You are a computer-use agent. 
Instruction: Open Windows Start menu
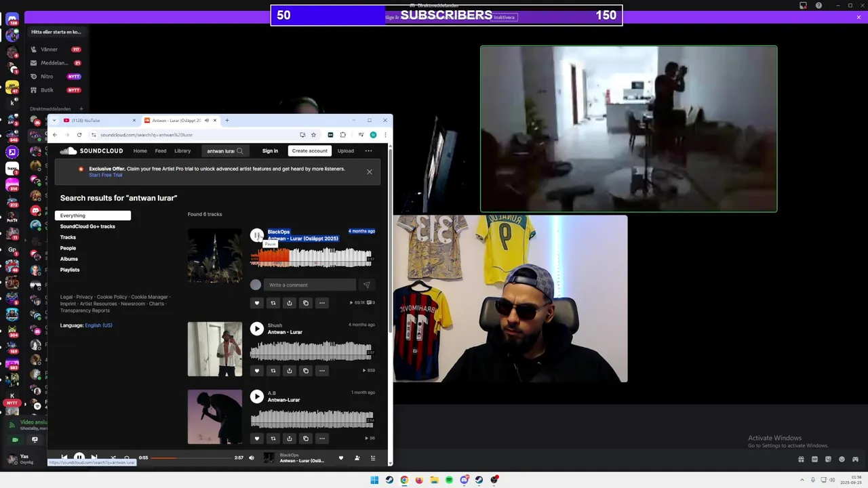coord(374,480)
